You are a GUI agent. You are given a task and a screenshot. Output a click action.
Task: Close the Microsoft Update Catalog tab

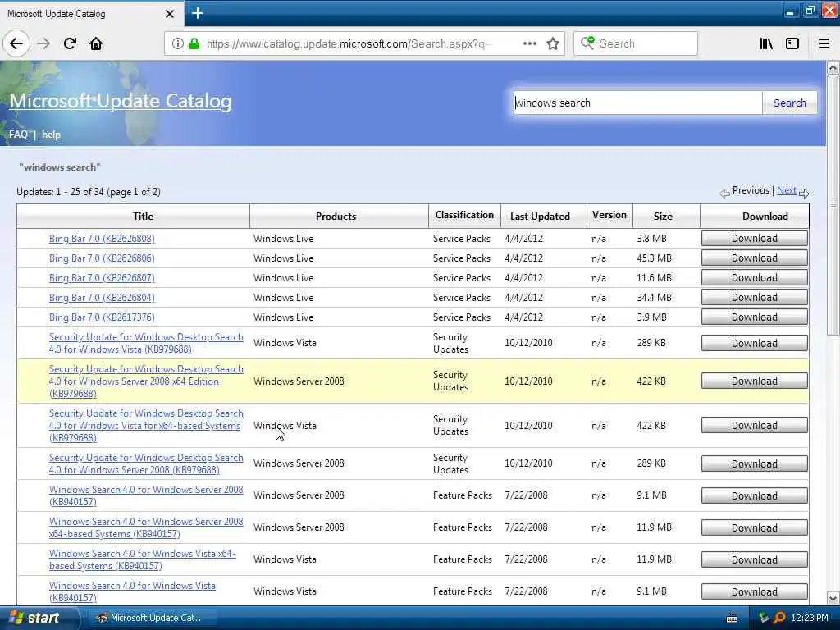click(169, 14)
